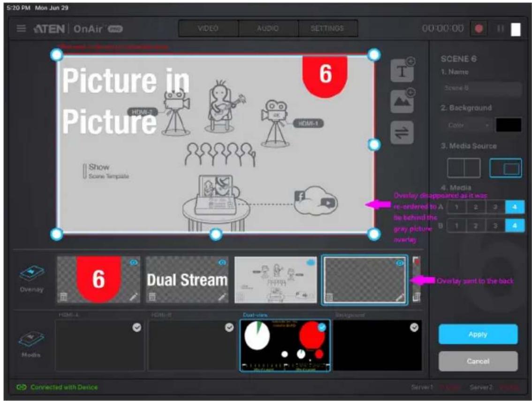
Task: Click the 'Server2' status label
Action: click(481, 387)
